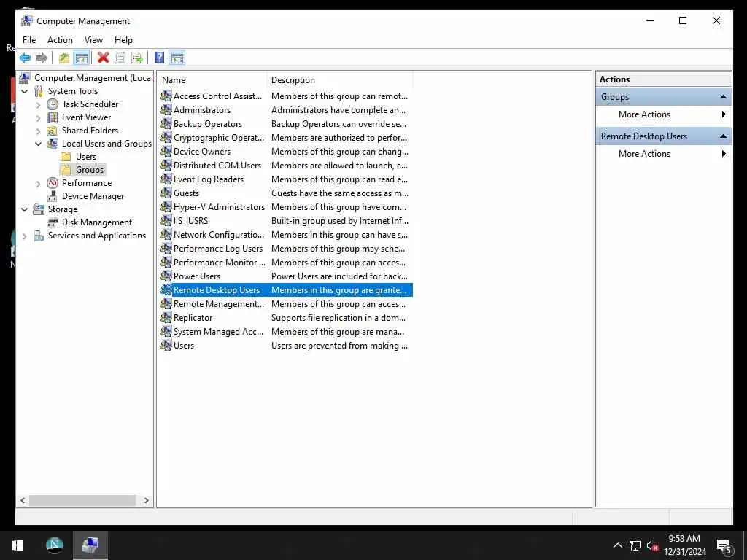Click the tree pane scroll right arrow
Screen dimensions: 747x560
(x=146, y=500)
